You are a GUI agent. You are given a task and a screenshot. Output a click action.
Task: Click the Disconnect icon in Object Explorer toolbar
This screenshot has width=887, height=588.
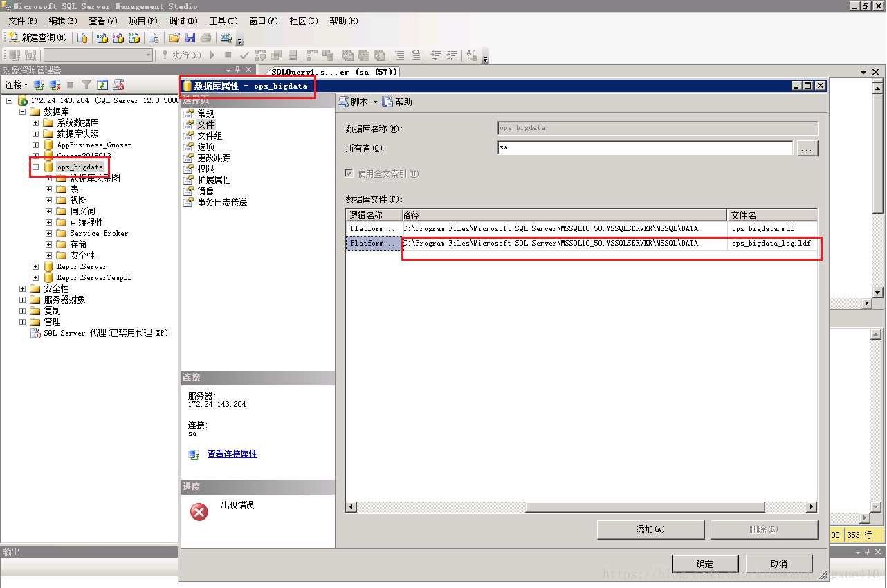pos(55,84)
